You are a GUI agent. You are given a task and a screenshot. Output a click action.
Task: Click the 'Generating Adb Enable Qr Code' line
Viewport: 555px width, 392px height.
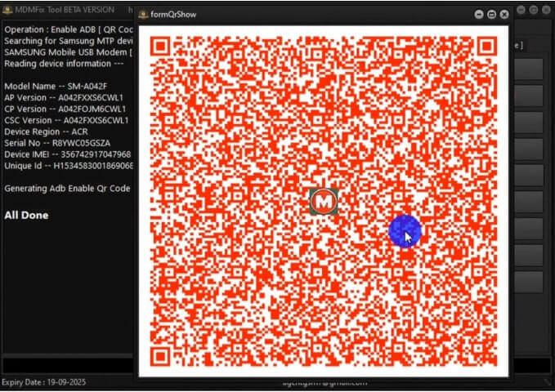pyautogui.click(x=67, y=189)
